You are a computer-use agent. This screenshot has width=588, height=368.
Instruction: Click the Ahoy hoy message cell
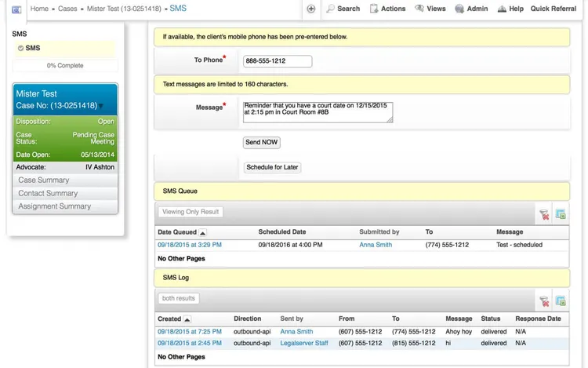(x=459, y=332)
